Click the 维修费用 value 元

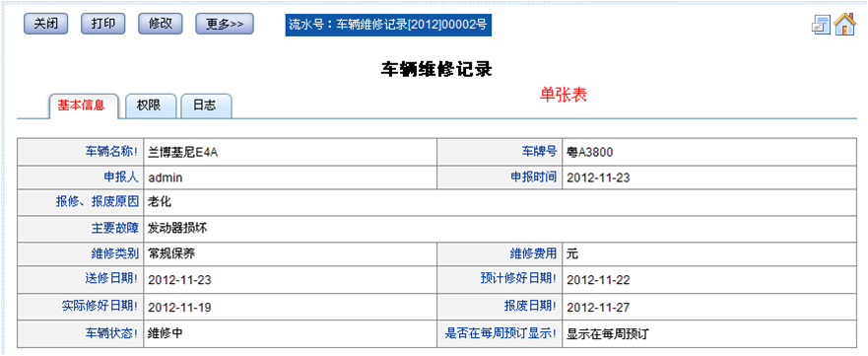coord(572,254)
